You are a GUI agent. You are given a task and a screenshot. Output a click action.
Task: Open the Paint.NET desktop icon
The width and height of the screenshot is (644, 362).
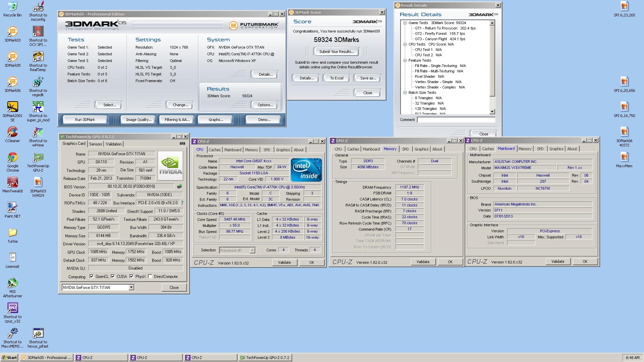click(x=12, y=210)
